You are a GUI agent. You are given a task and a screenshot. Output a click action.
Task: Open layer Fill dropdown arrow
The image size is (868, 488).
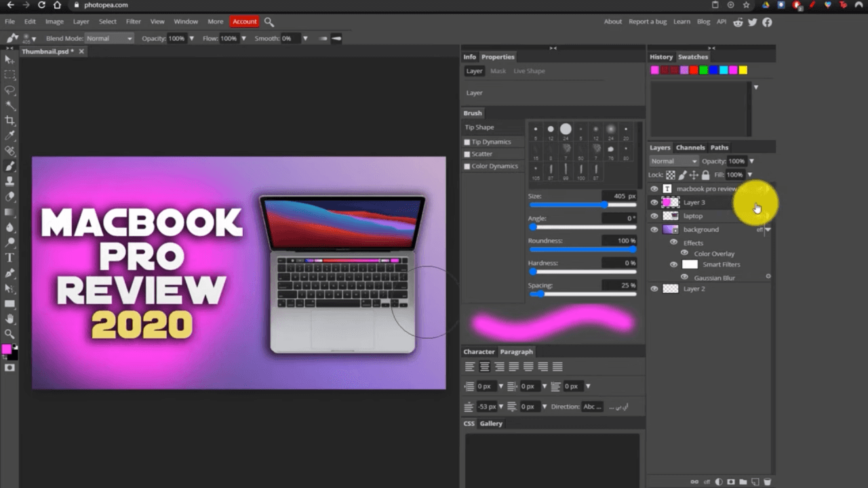tap(749, 175)
